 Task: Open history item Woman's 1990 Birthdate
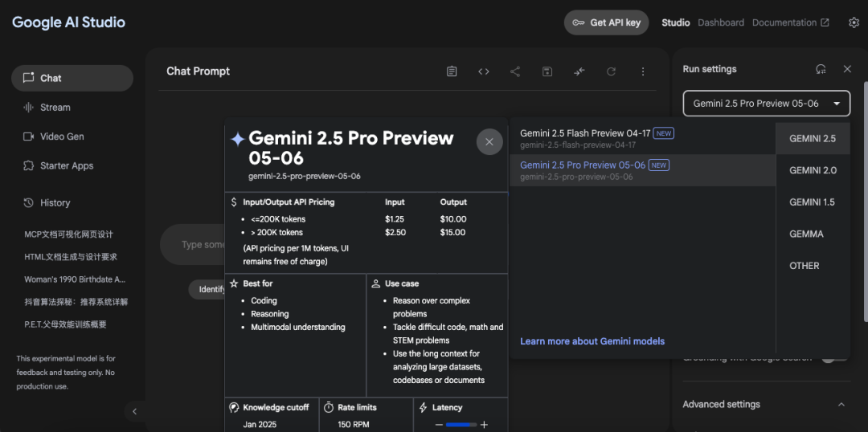tap(75, 279)
